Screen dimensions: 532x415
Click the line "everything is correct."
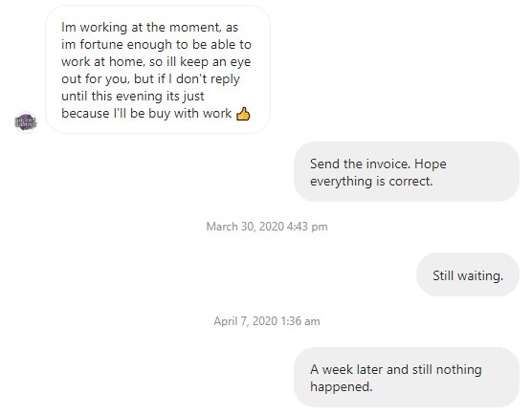point(371,182)
